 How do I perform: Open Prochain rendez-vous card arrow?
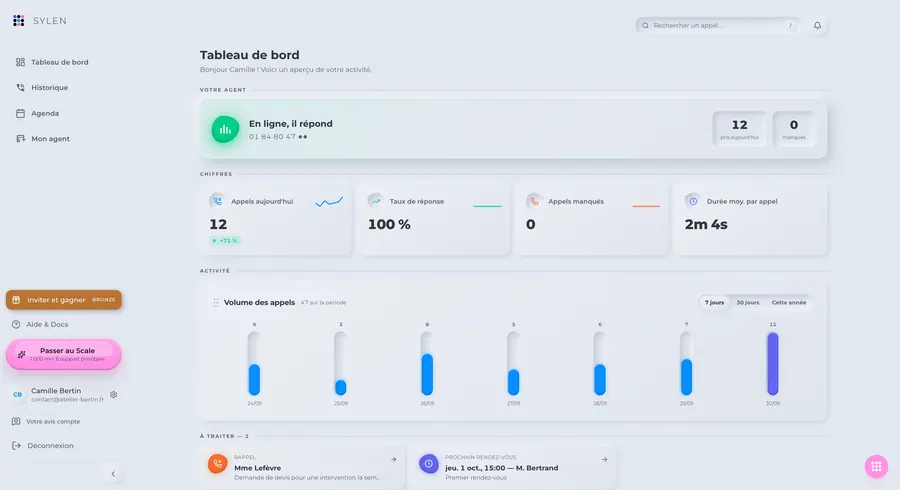[x=604, y=460]
